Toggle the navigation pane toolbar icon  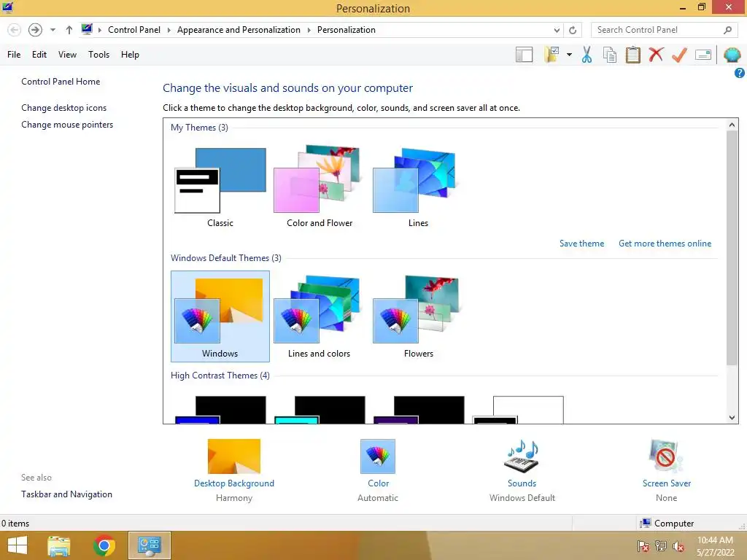pos(524,55)
